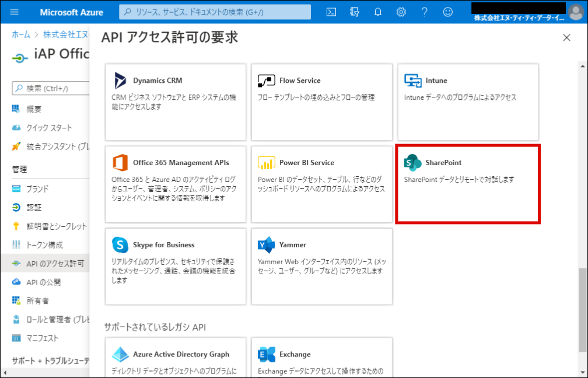The height and width of the screenshot is (378, 588).
Task: Open the 株式会社エヌ breadcrumb link
Action: tap(66, 34)
